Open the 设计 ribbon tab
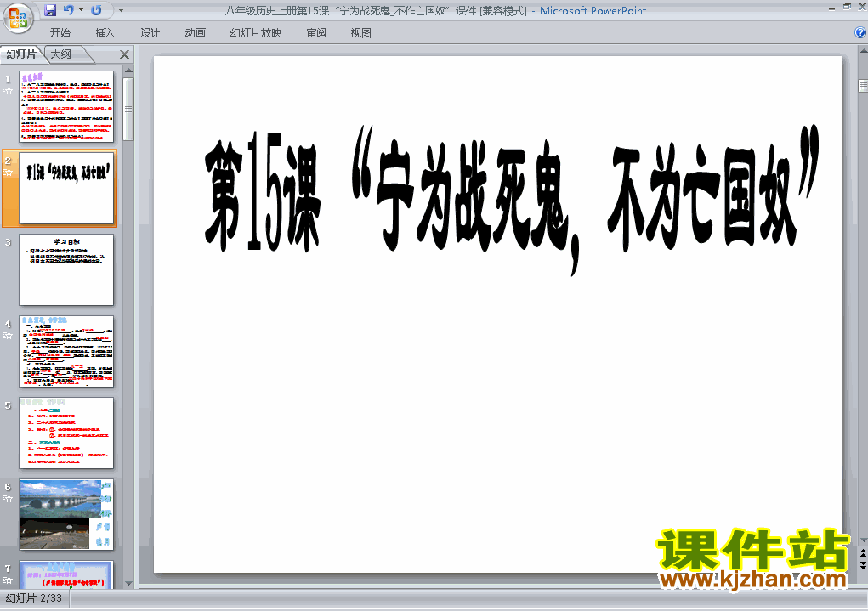868x611 pixels. pos(150,32)
